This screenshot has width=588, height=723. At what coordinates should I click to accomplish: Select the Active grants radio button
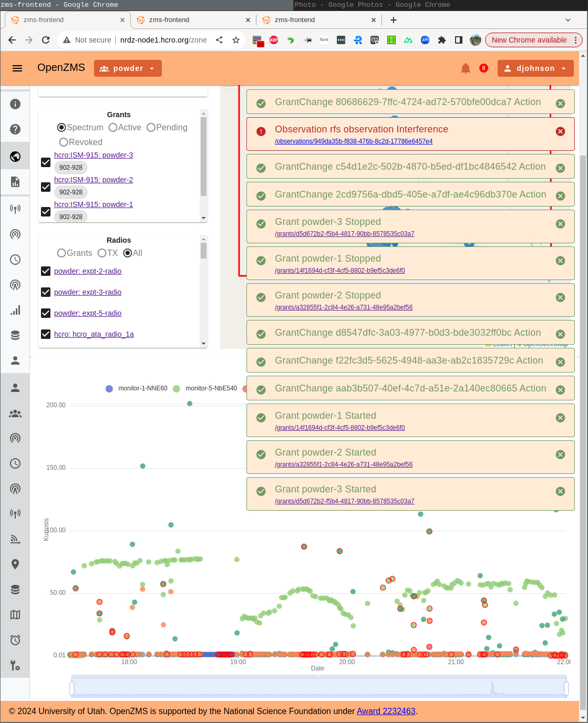(x=113, y=128)
